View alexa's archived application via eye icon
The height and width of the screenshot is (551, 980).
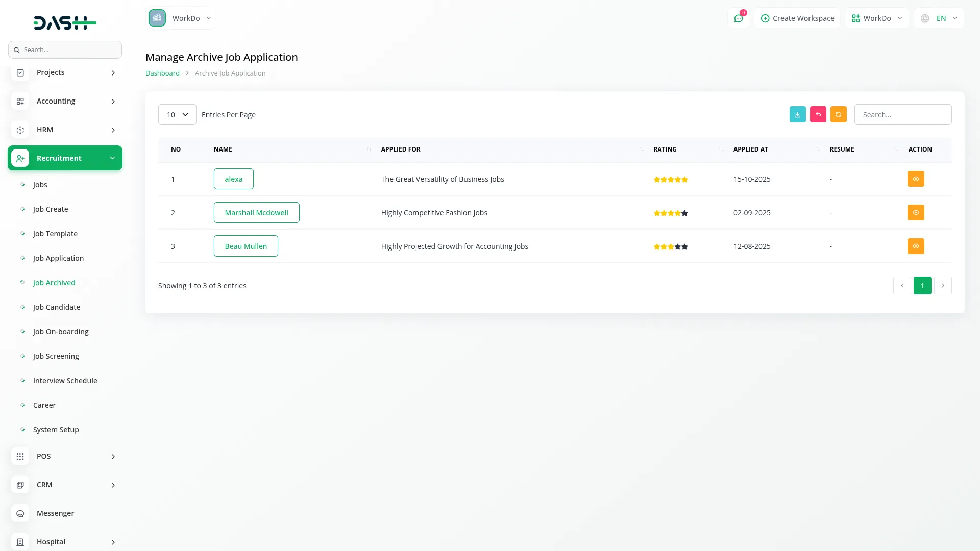pos(916,179)
